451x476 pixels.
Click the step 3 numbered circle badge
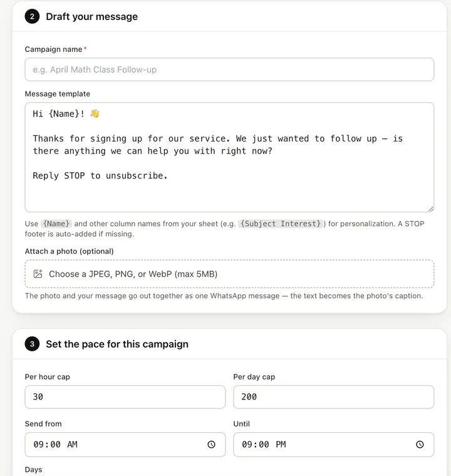(x=32, y=344)
